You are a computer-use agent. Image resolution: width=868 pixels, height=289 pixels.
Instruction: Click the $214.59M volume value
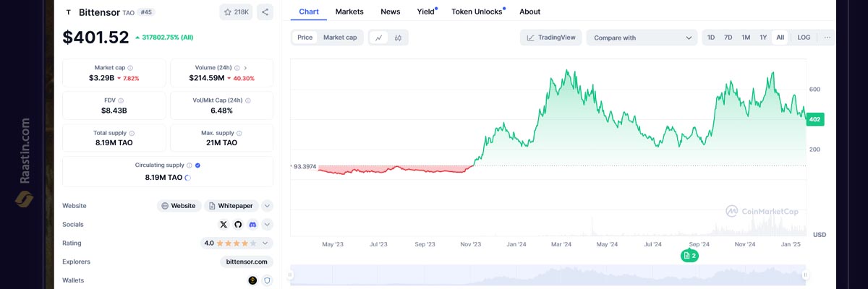click(207, 78)
